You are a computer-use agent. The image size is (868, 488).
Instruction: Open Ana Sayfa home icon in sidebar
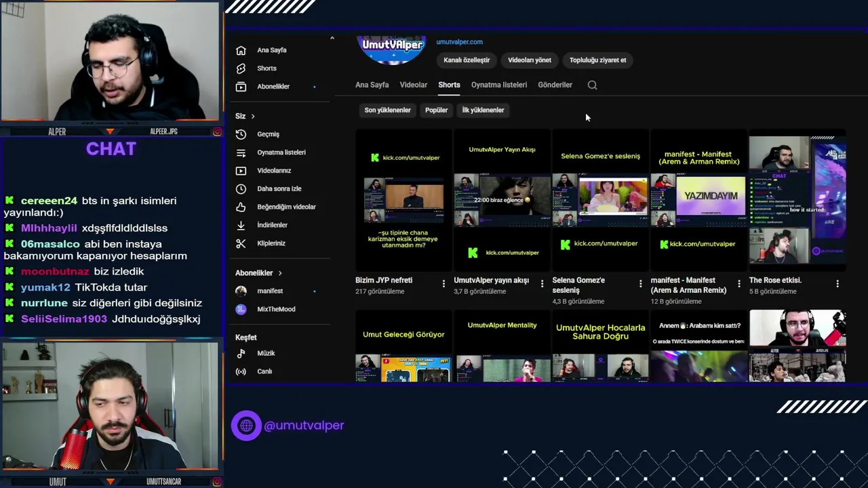pos(241,50)
